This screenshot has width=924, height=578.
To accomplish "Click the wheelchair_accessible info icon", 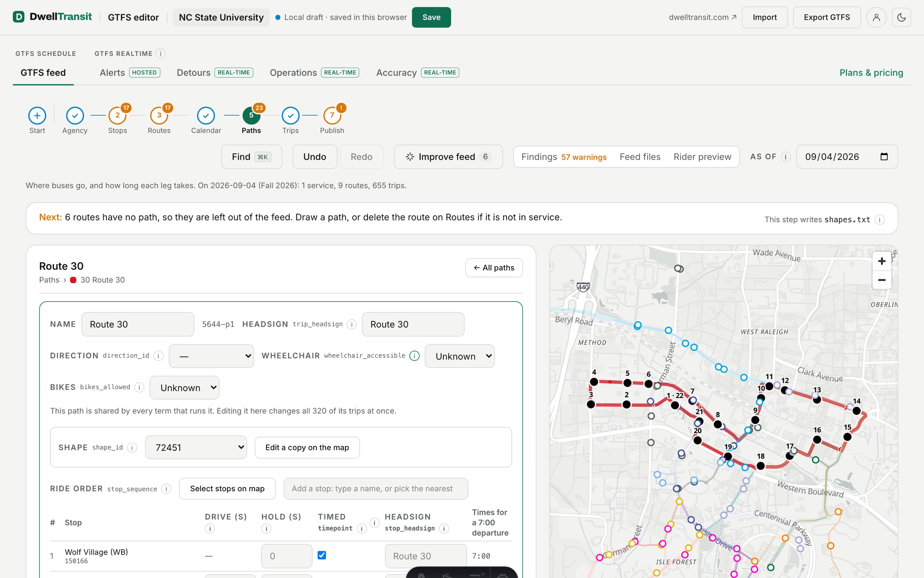I will click(414, 356).
